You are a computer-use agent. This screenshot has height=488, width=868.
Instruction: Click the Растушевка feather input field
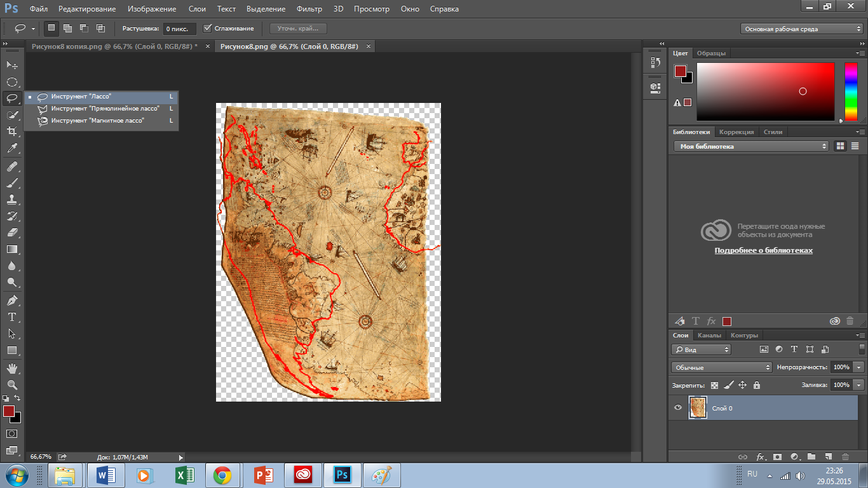[179, 29]
